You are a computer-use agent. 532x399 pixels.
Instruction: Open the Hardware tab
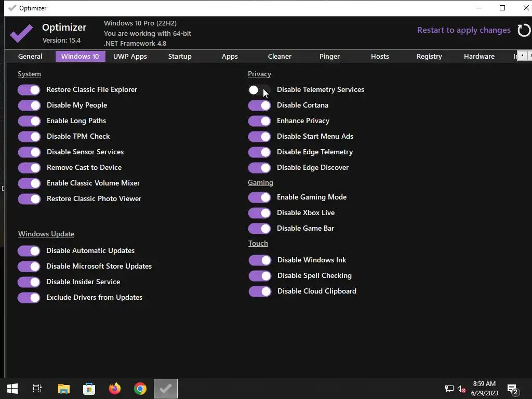click(x=479, y=56)
